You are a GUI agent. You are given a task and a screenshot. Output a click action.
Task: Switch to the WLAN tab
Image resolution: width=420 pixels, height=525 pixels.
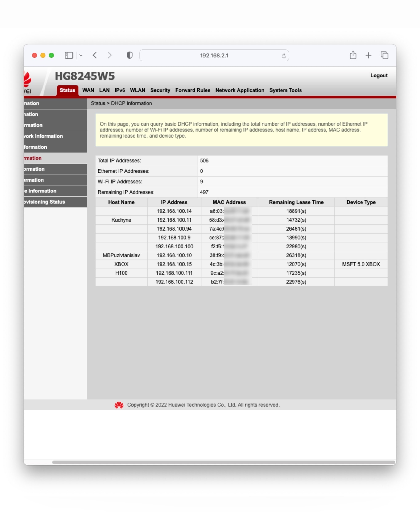tap(137, 90)
